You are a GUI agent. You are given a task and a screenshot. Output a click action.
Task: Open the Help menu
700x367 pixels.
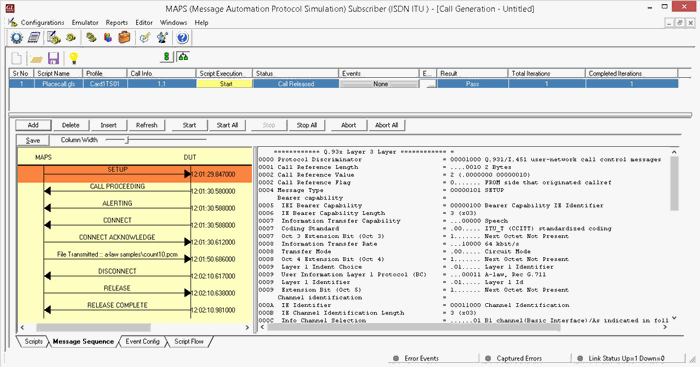[x=201, y=22]
